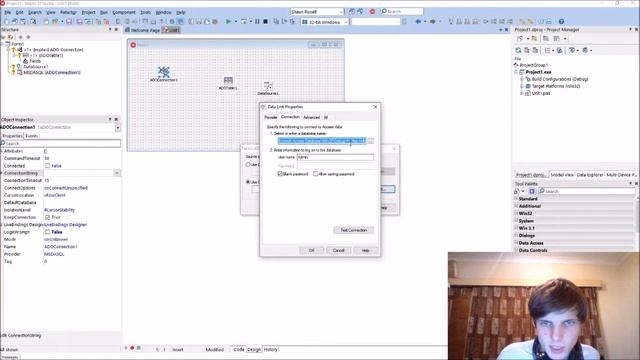
Task: Click the blue Help question icon
Action: click(x=562, y=21)
